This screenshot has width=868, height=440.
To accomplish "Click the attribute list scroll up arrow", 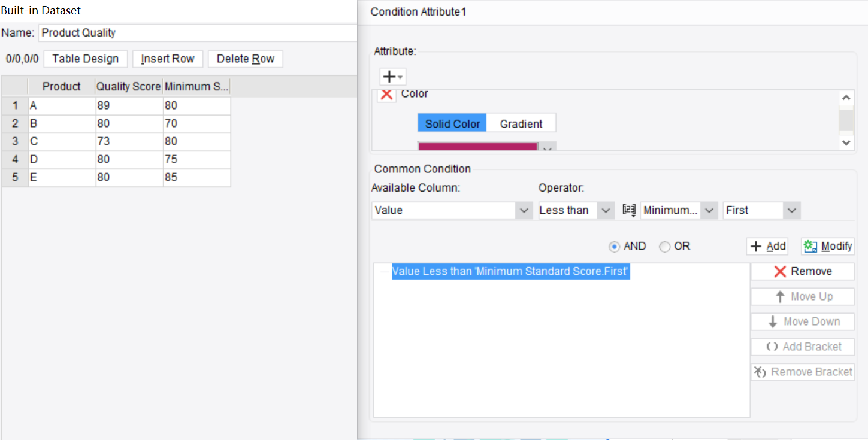I will (846, 98).
